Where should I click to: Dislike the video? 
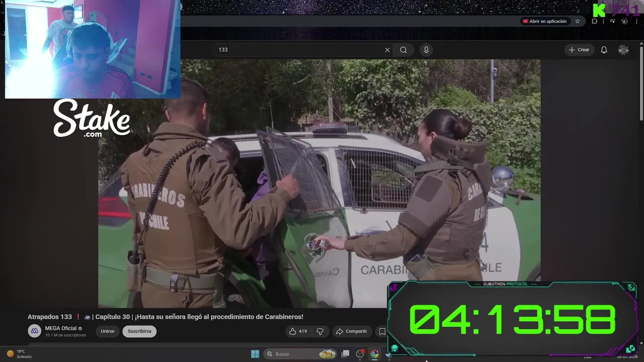pyautogui.click(x=320, y=331)
